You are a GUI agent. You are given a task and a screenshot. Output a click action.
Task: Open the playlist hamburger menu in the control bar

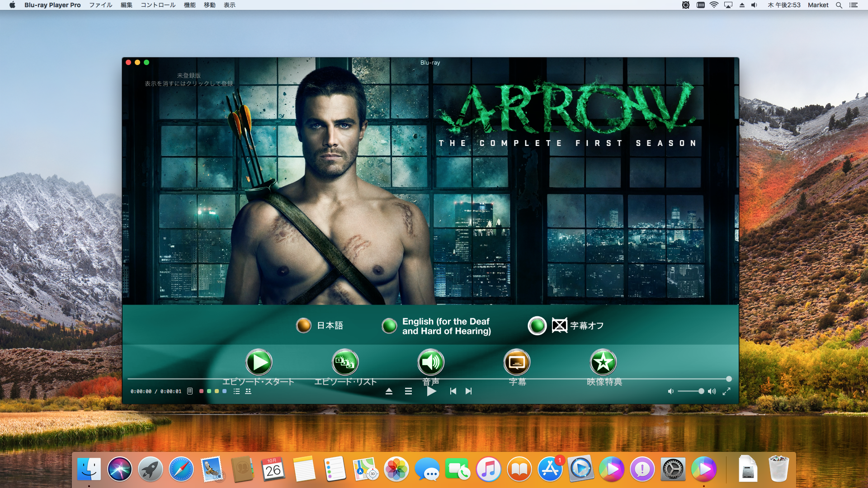click(408, 391)
